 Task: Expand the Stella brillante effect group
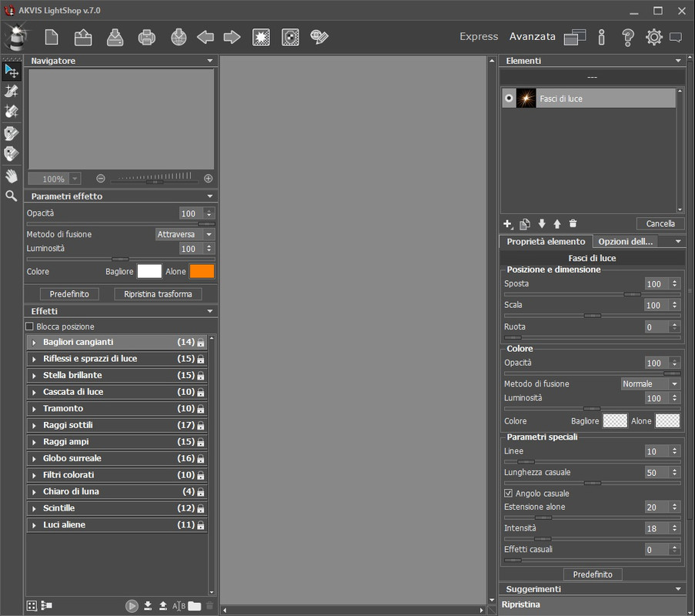[x=34, y=376]
